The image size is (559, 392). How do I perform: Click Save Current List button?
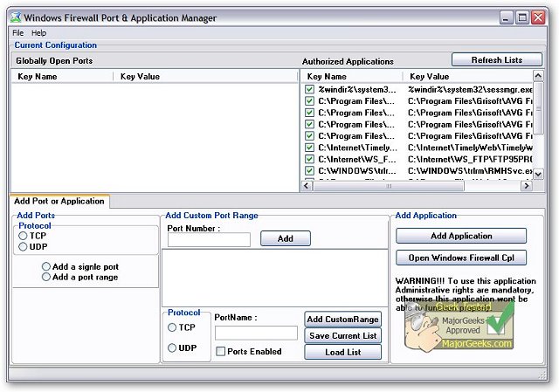pos(342,336)
